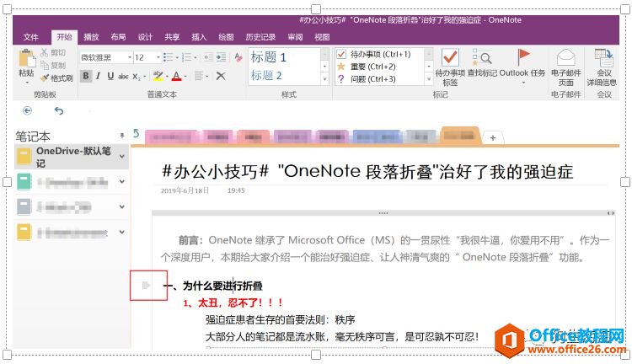The image size is (632, 364).
Task: Click the green section-back arrow before the tabs
Action: pos(137,133)
